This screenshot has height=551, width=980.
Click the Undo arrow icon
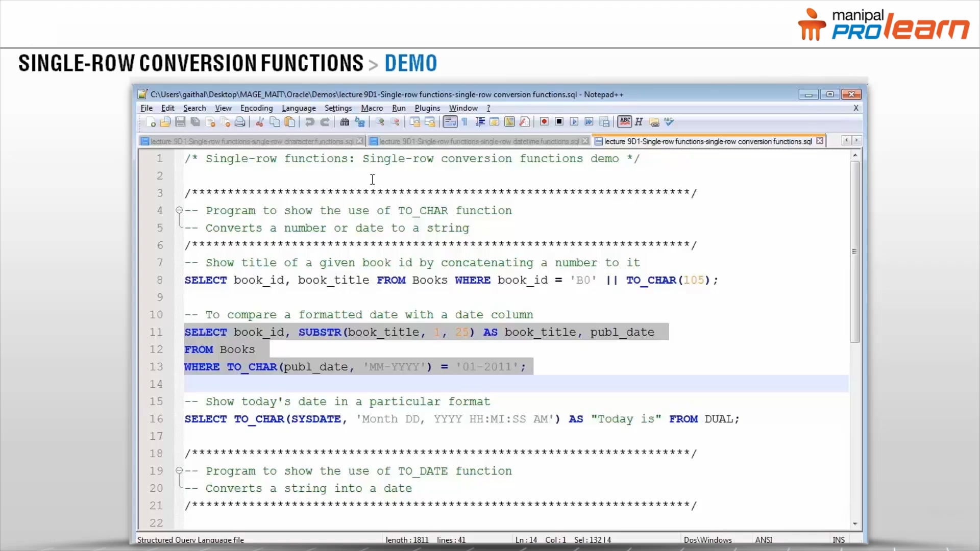click(310, 122)
